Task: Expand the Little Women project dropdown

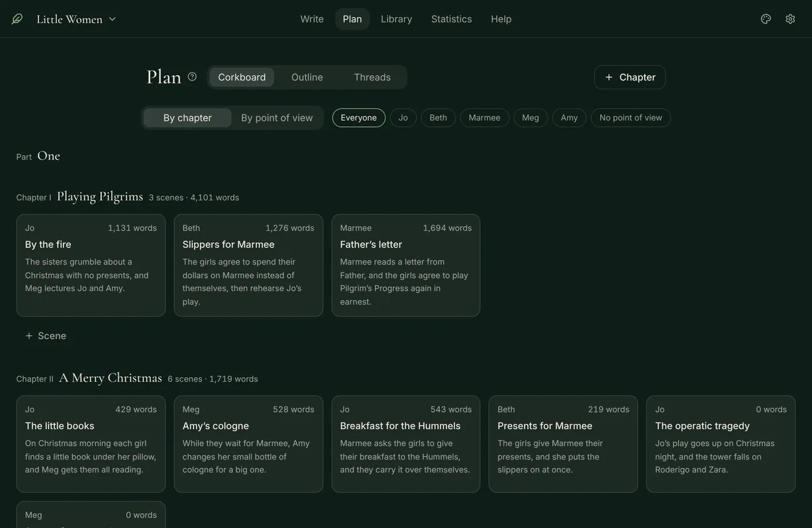Action: click(x=76, y=19)
